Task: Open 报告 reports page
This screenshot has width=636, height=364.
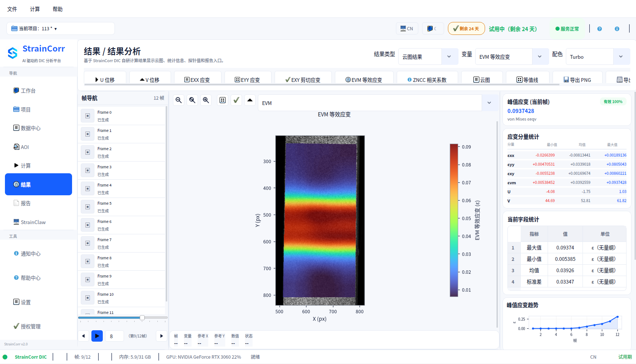Action: (x=38, y=203)
